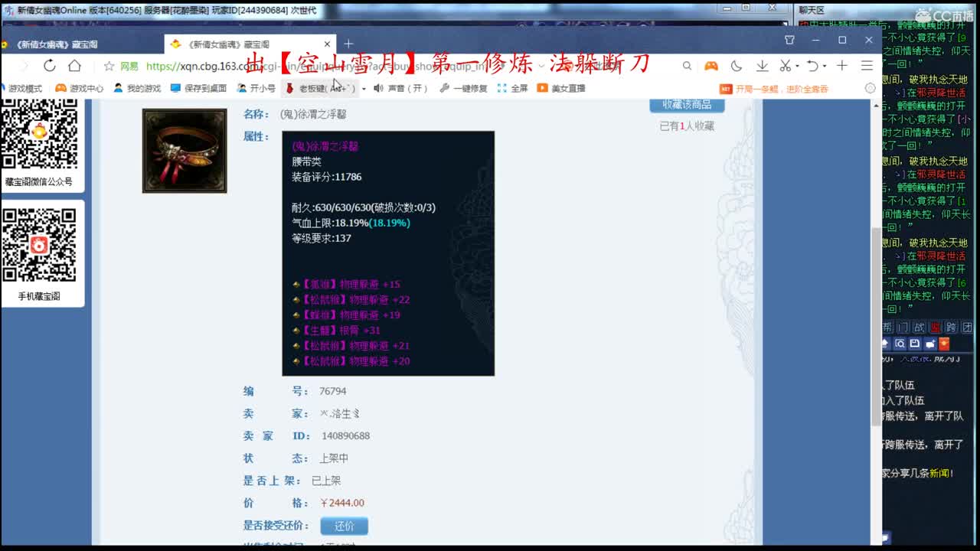The height and width of the screenshot is (551, 980).
Task: Click the 藏宝阁微信公众号 QR code
Action: pos(38,132)
